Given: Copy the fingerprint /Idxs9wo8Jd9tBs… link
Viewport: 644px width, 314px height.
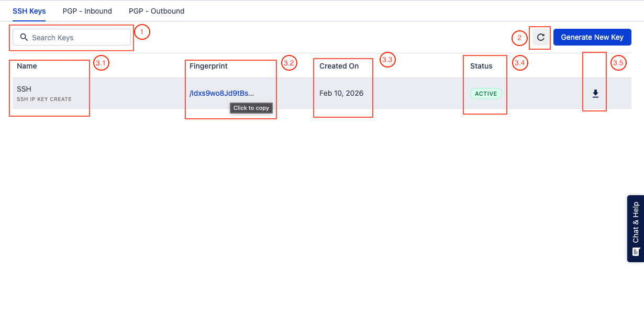Looking at the screenshot, I should tap(221, 93).
